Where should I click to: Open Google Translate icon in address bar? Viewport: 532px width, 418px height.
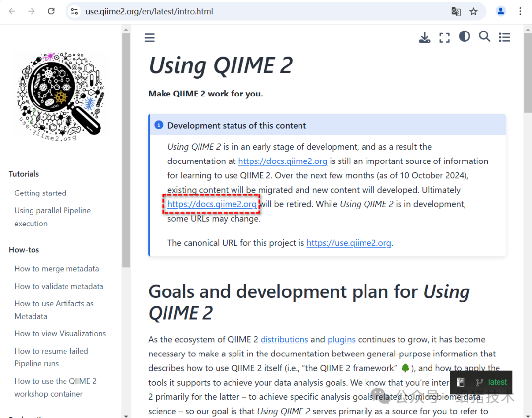(456, 11)
